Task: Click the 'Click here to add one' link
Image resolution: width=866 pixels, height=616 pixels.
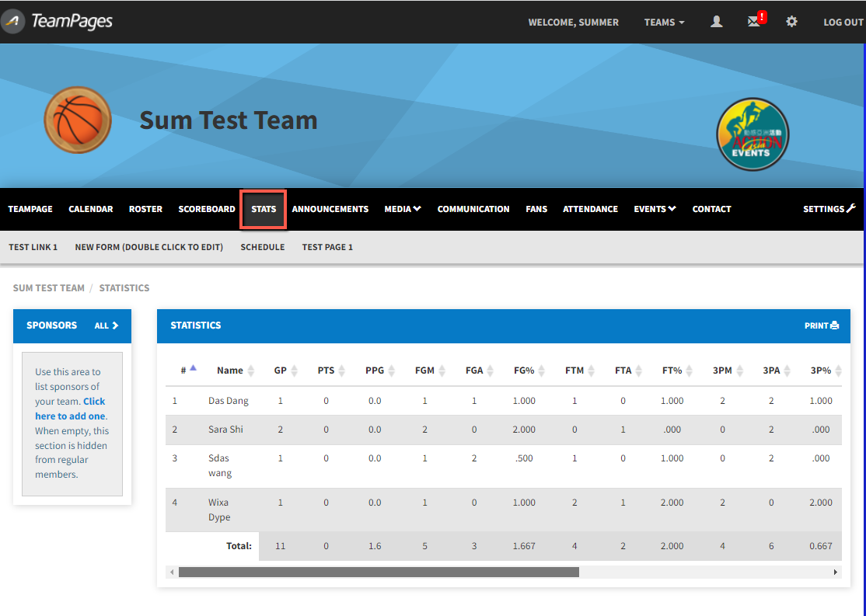Action: click(x=71, y=409)
